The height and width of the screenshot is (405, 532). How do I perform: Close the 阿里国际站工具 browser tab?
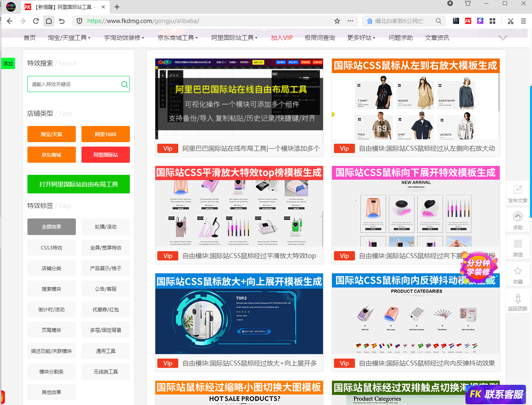pos(103,7)
